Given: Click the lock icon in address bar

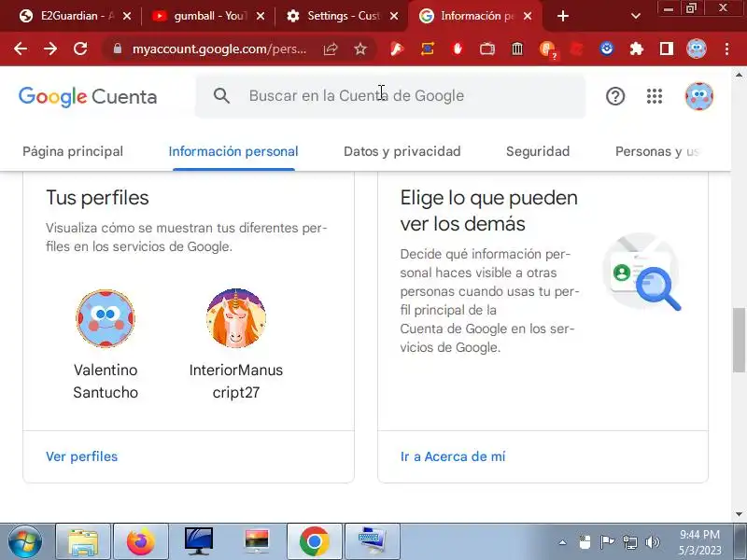Looking at the screenshot, I should [118, 49].
